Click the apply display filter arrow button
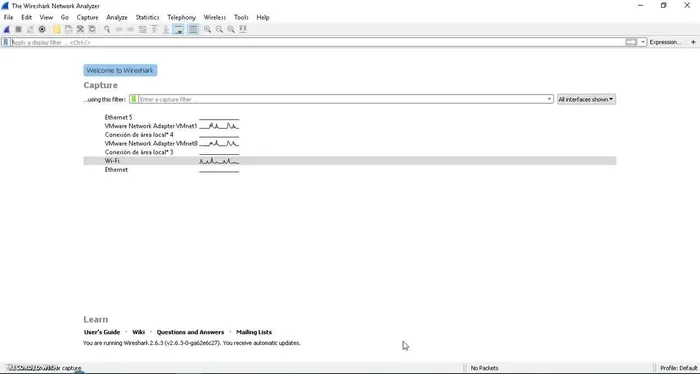This screenshot has height=374, width=700. [631, 42]
